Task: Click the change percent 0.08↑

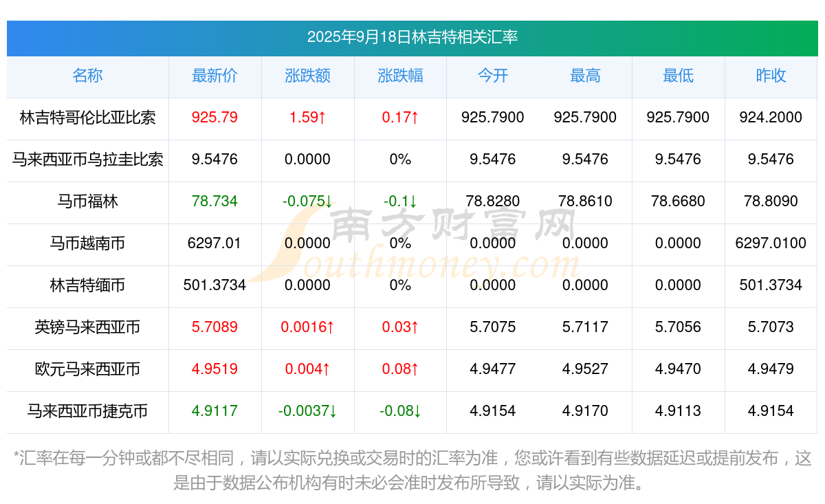Action: (x=400, y=369)
